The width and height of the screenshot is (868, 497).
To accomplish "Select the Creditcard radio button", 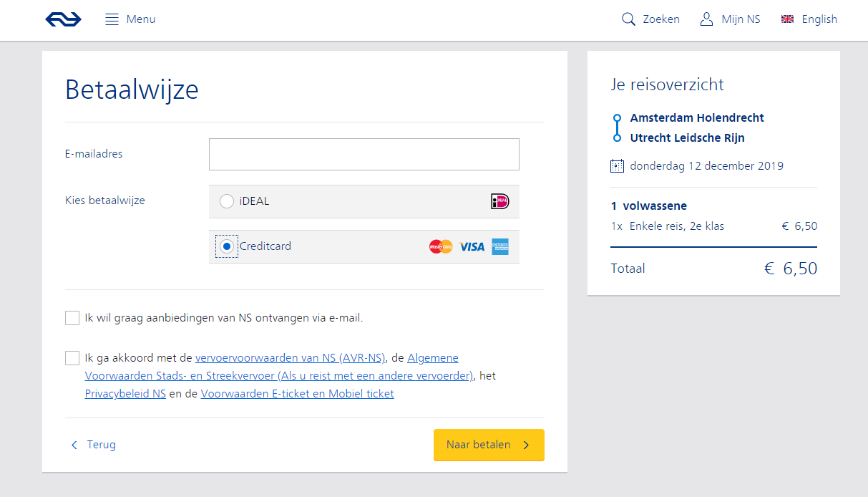I will tap(227, 246).
